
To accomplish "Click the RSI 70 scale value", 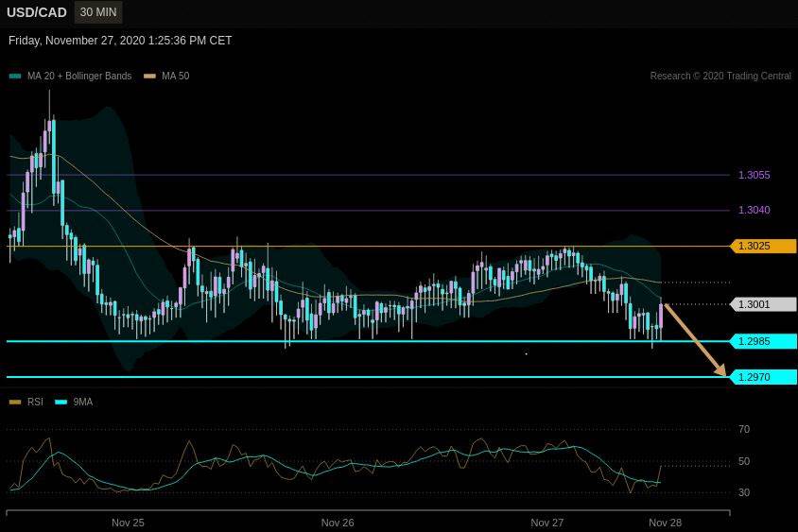I will click(744, 430).
